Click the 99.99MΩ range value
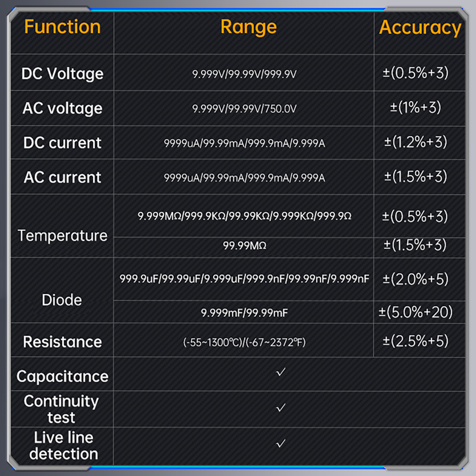Screen dimensions: 476x476 (x=244, y=246)
